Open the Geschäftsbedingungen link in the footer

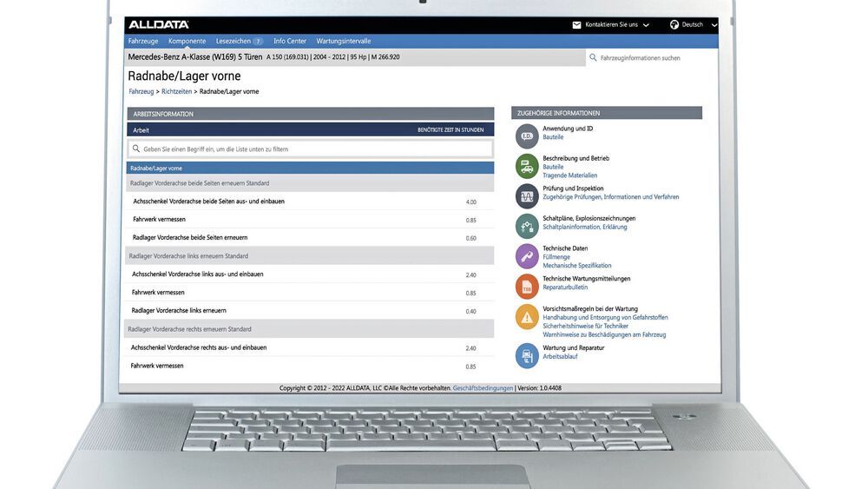tap(483, 388)
